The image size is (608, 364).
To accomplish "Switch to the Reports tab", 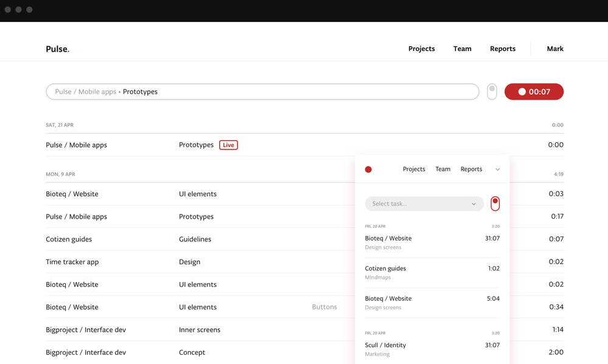I will [x=502, y=49].
